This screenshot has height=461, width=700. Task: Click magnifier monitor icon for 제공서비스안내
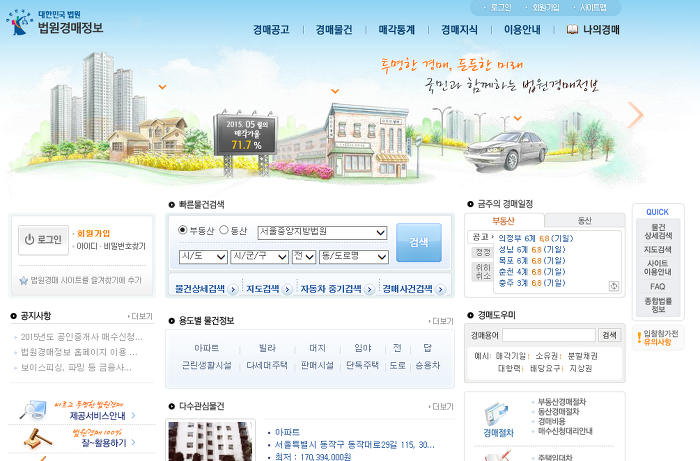pos(33,410)
